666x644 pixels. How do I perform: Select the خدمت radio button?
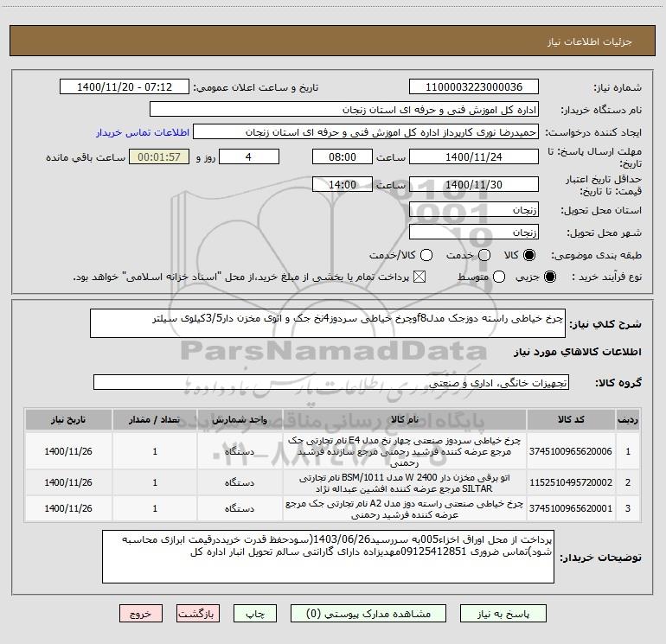click(x=484, y=255)
